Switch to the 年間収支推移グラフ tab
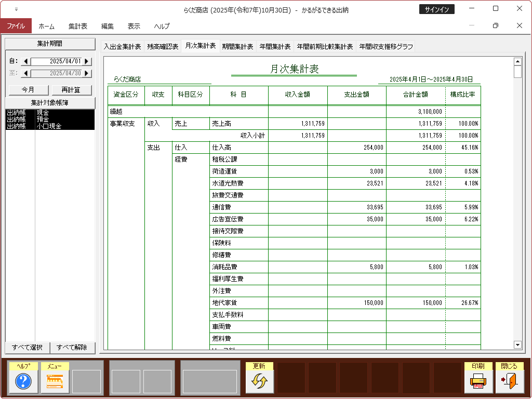 click(386, 47)
